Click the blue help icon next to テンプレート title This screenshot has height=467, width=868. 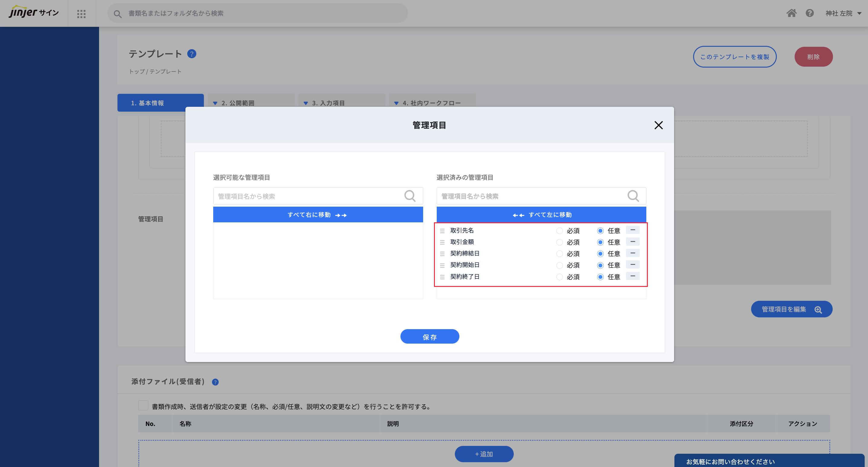click(192, 54)
